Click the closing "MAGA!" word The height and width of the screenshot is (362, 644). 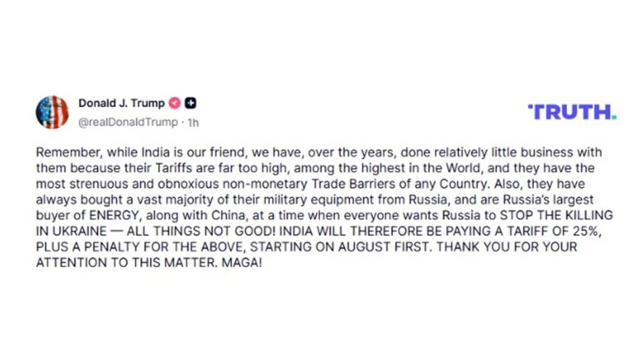241,263
